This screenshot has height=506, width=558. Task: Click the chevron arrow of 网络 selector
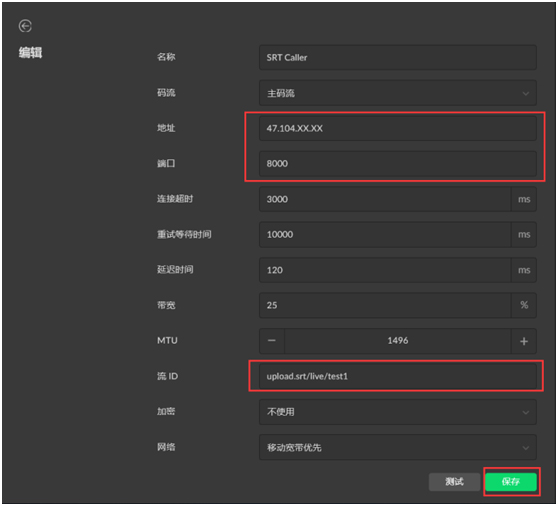[525, 448]
